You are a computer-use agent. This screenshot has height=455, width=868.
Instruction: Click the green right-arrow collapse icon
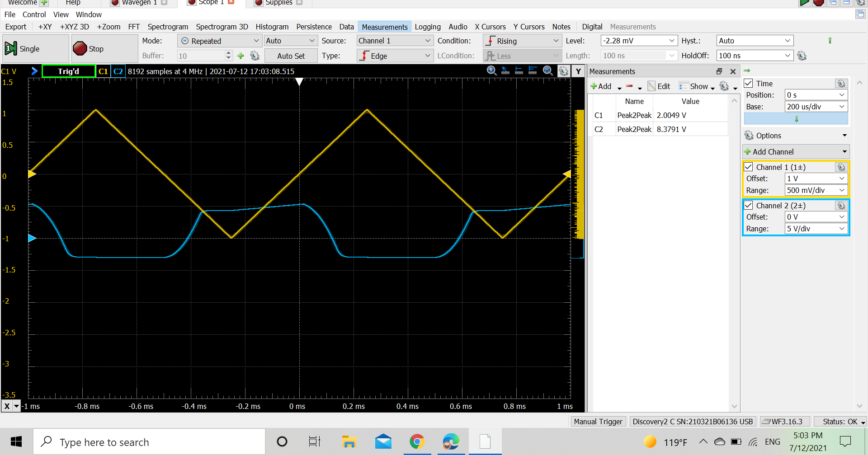tap(747, 70)
